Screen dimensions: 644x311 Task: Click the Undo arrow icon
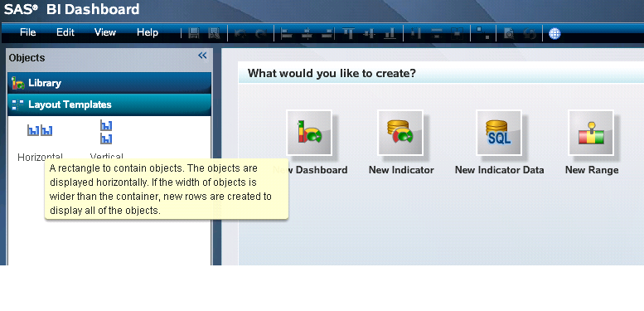240,34
